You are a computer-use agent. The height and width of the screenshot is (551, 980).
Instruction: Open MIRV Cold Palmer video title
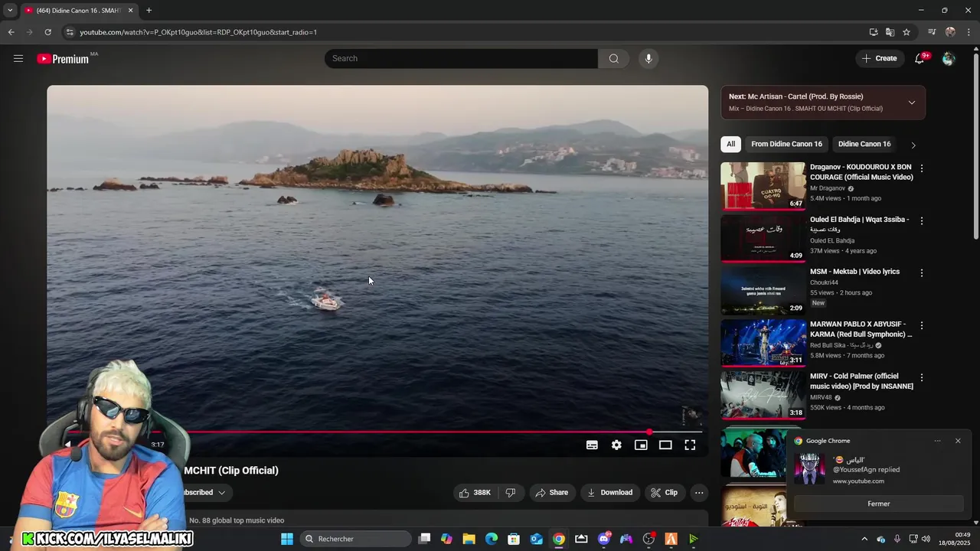click(x=861, y=381)
